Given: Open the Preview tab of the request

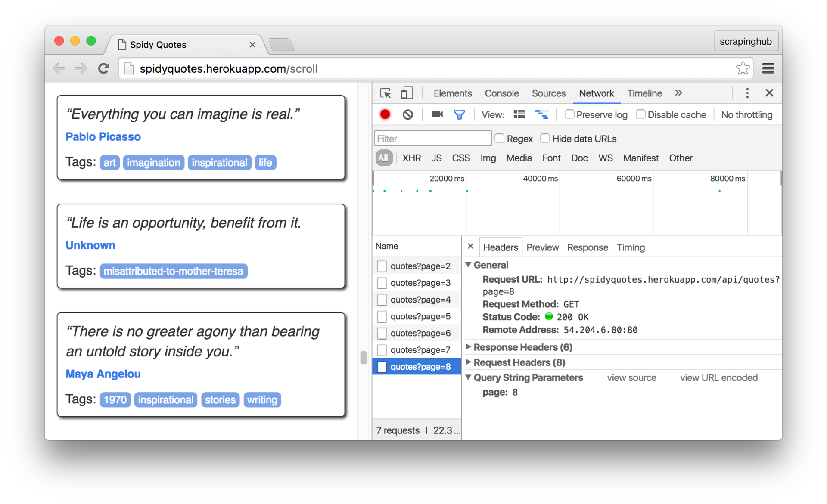Looking at the screenshot, I should point(542,247).
